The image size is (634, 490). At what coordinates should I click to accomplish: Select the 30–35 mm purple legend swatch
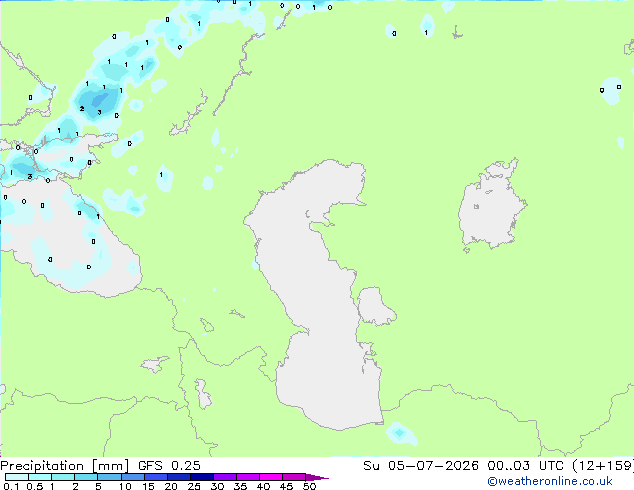click(225, 477)
